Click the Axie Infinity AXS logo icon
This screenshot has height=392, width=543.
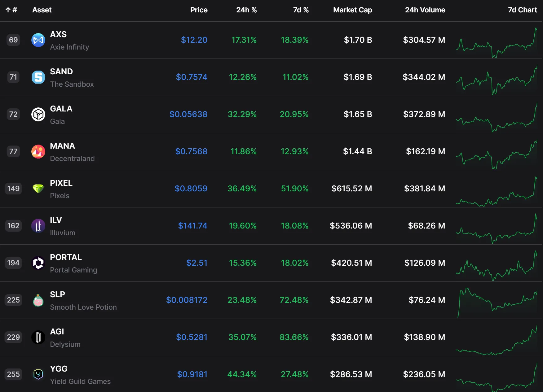(38, 40)
